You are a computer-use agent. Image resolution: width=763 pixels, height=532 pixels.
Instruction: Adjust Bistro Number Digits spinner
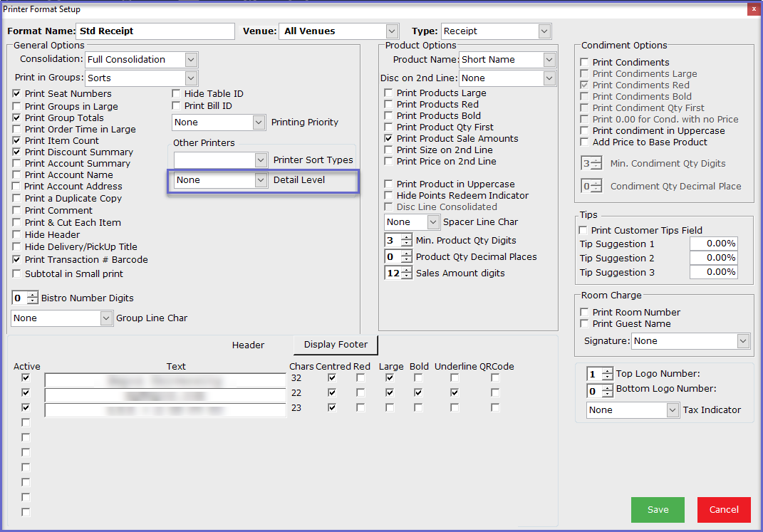[x=32, y=298]
